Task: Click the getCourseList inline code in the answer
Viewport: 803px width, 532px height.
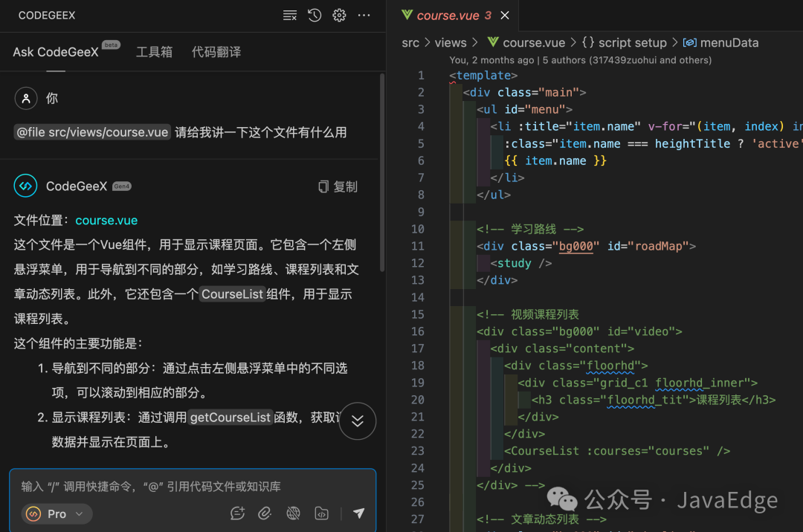Action: click(230, 418)
